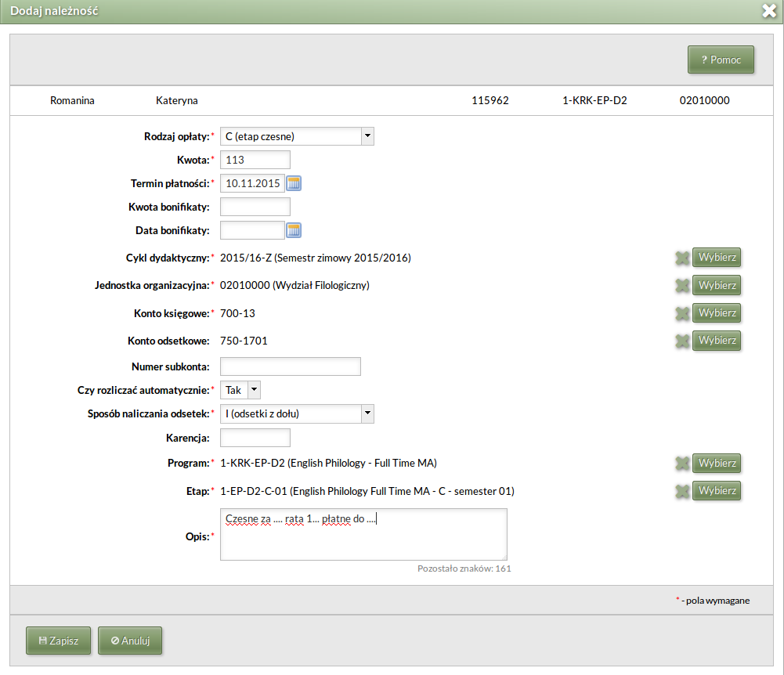Viewport: 784px width, 675px height.
Task: Choose a Konto odsetkowe with Wybierz
Action: (717, 341)
